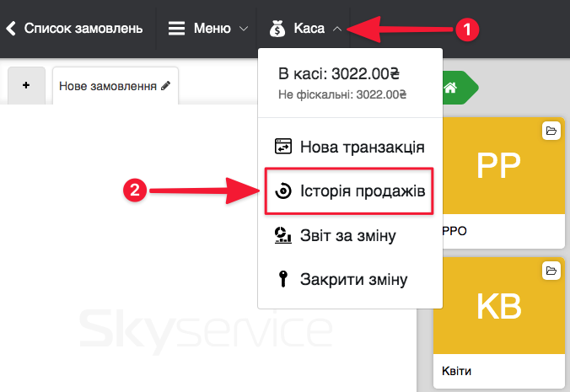Click the hamburger icon next to Меню
Viewport: 570px width, 392px height.
click(x=176, y=29)
